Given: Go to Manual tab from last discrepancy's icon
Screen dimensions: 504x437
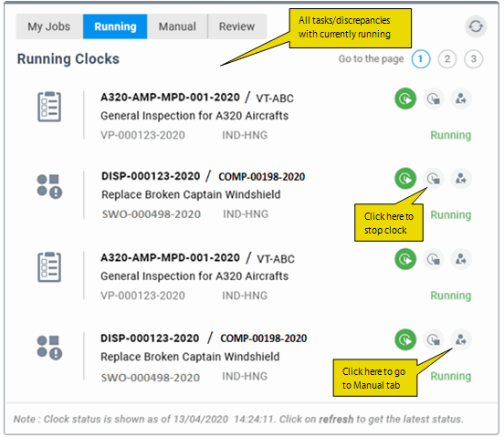Looking at the screenshot, I should 460,339.
